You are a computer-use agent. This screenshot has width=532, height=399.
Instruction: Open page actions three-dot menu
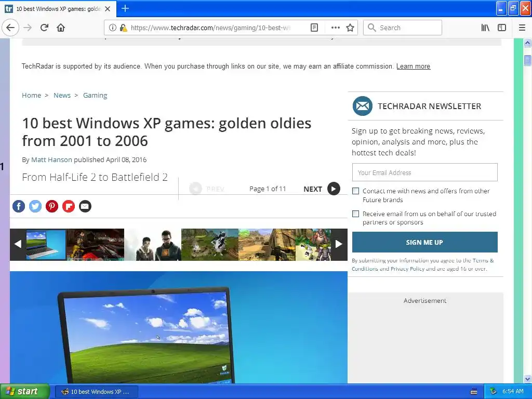pos(335,28)
